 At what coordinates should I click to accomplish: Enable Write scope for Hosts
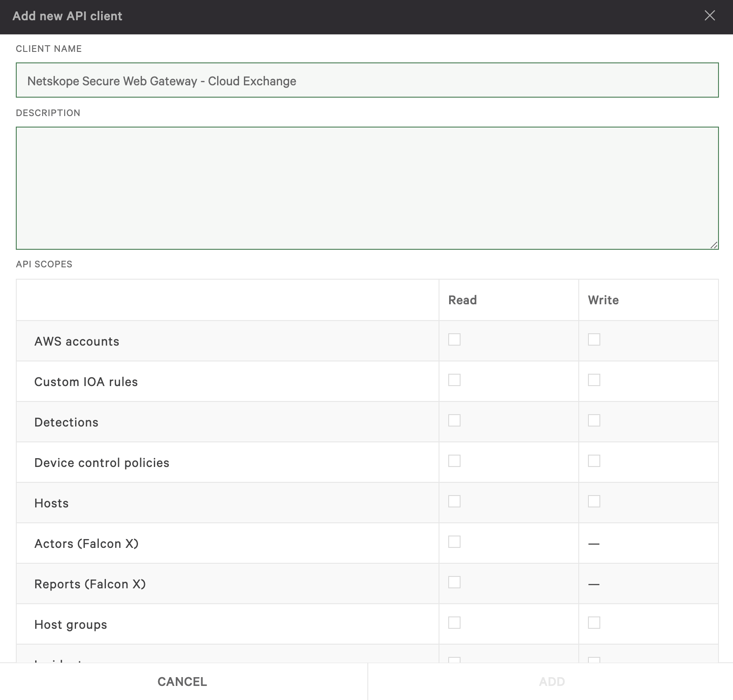click(594, 501)
